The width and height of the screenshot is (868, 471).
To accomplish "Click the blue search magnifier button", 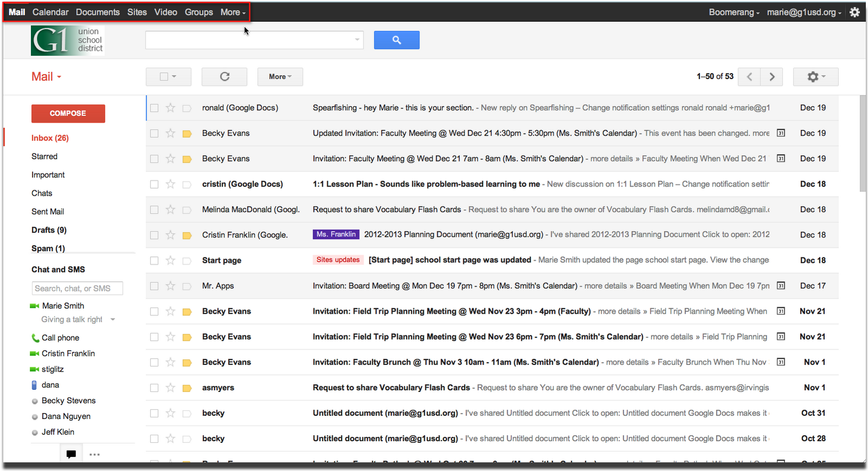I will [397, 40].
